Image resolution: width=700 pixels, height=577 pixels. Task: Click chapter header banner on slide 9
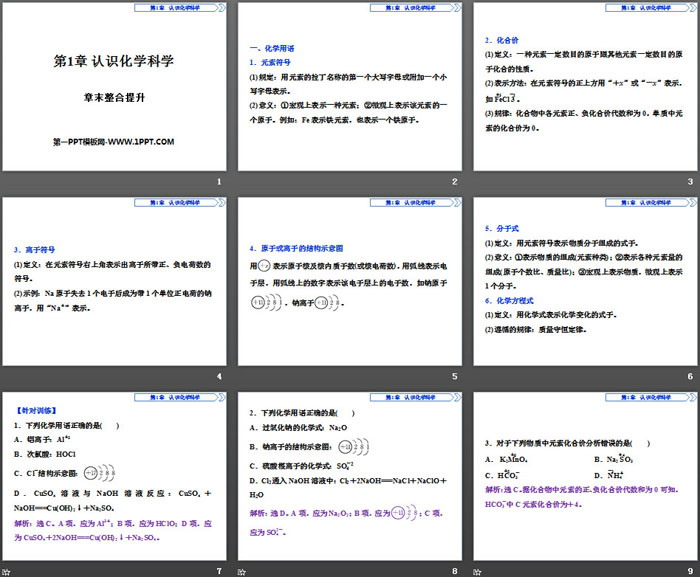point(651,397)
